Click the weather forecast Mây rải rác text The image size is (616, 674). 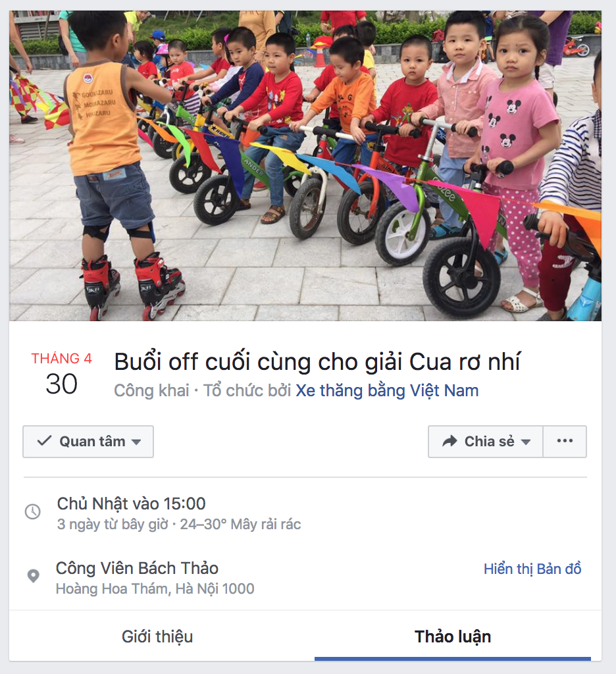tap(266, 524)
